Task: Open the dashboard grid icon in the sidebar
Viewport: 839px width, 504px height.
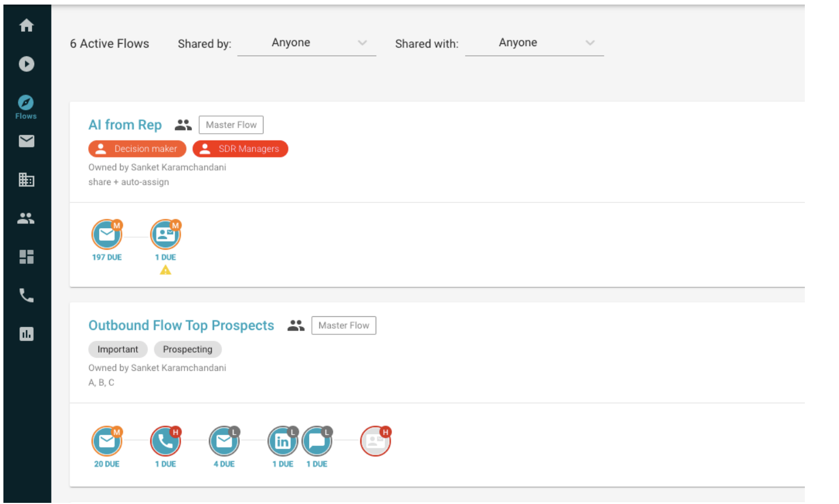Action: tap(26, 257)
